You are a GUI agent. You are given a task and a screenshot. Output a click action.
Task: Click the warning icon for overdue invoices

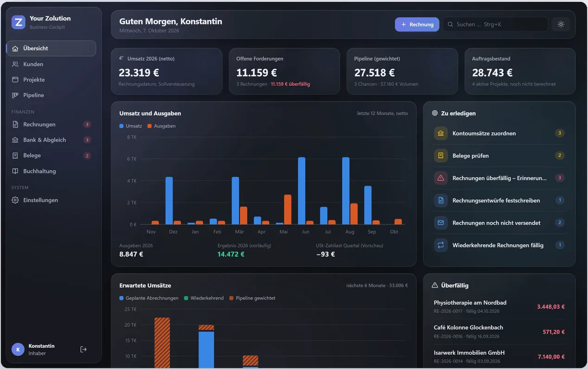click(x=441, y=178)
